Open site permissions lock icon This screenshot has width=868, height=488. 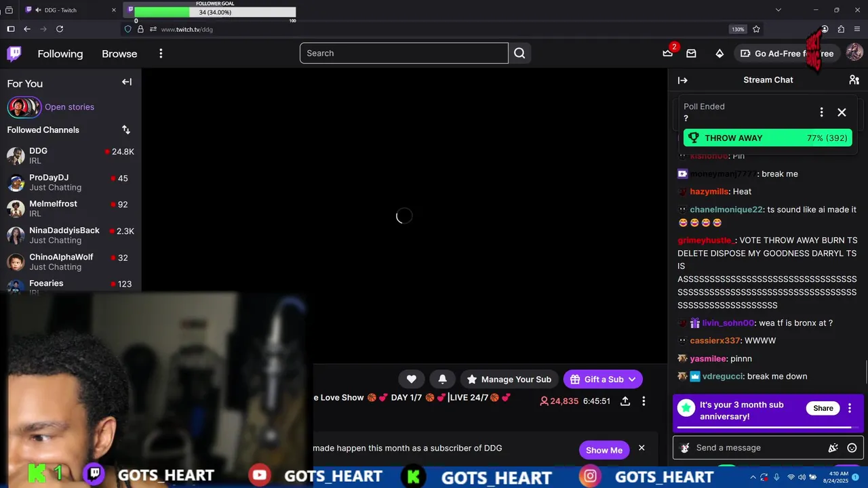click(x=140, y=29)
